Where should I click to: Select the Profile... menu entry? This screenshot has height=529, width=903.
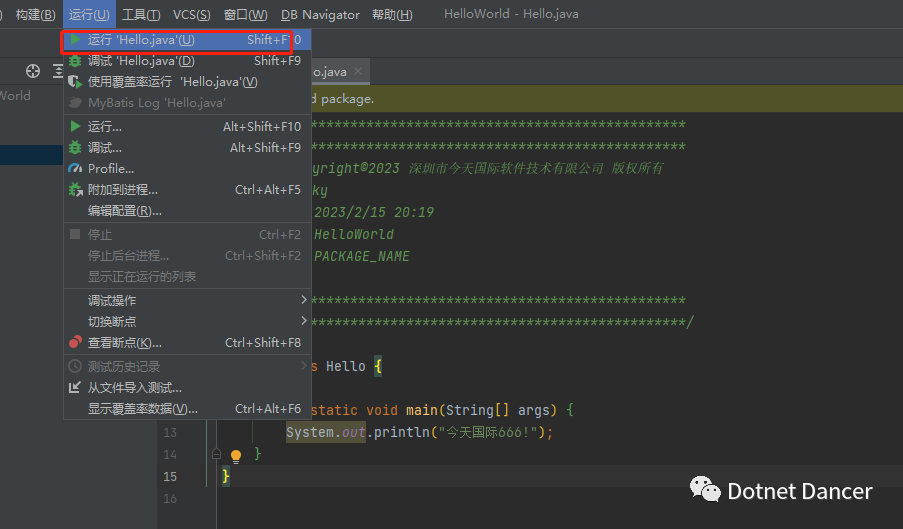[187, 169]
